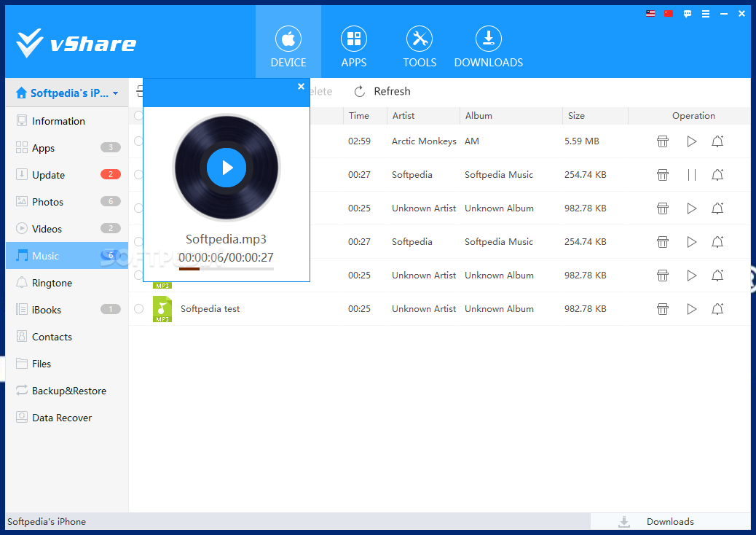Image resolution: width=756 pixels, height=535 pixels.
Task: Open the TOOLS tab
Action: point(420,47)
